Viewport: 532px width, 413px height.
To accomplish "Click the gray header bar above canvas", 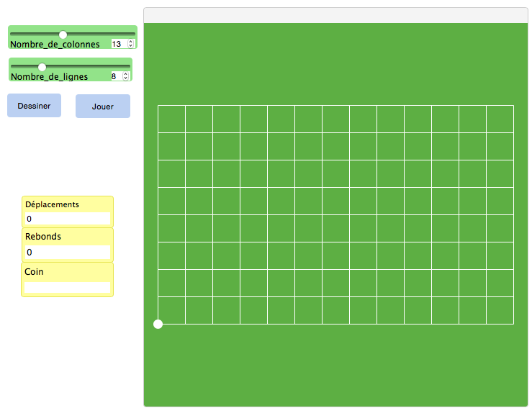I will coord(336,15).
